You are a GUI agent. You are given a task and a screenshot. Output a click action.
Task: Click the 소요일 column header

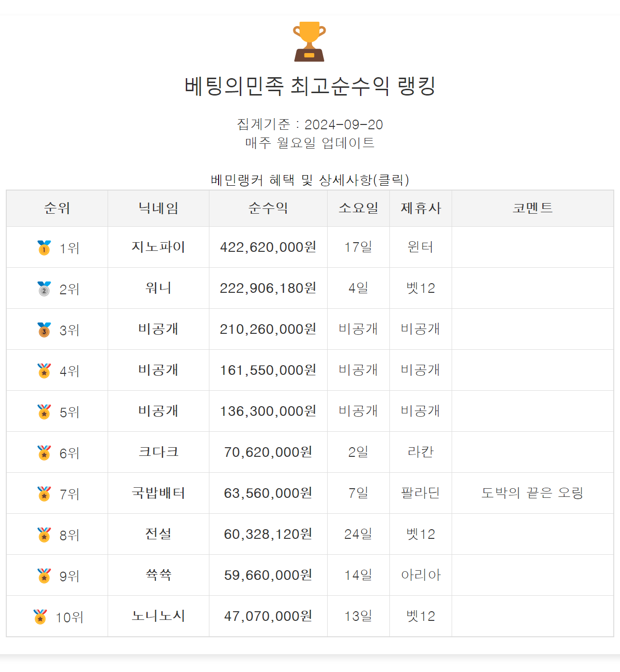[358, 208]
